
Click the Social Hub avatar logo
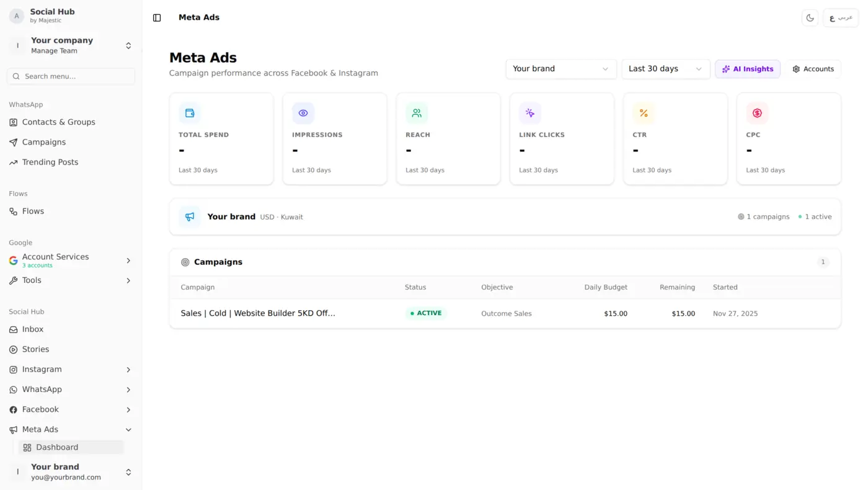pyautogui.click(x=17, y=16)
